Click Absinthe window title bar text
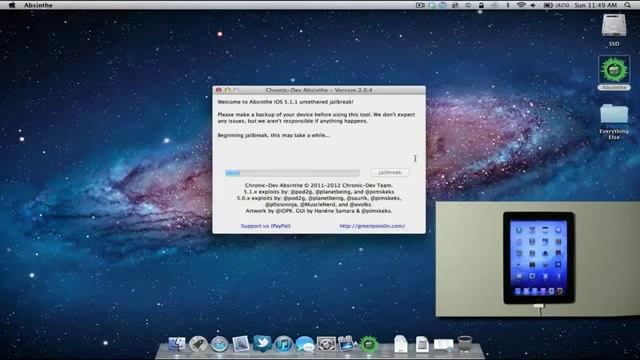 click(x=319, y=90)
